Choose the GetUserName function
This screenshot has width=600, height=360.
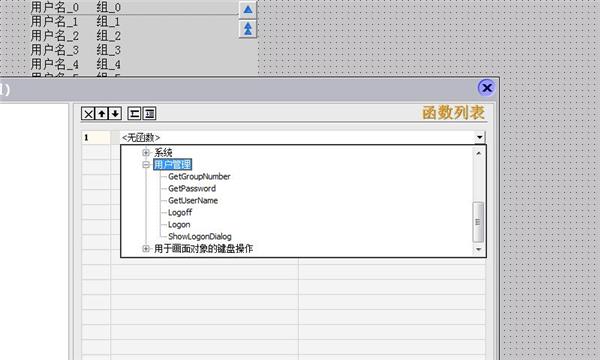click(193, 200)
